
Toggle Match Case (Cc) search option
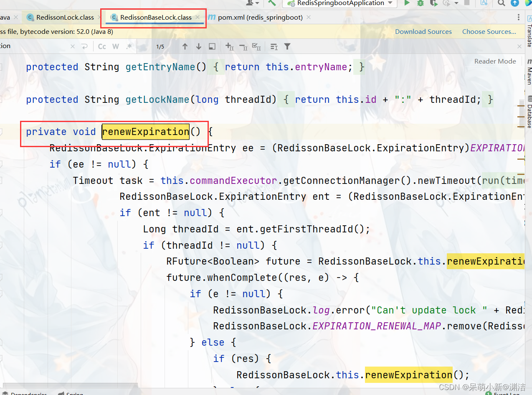pyautogui.click(x=102, y=46)
